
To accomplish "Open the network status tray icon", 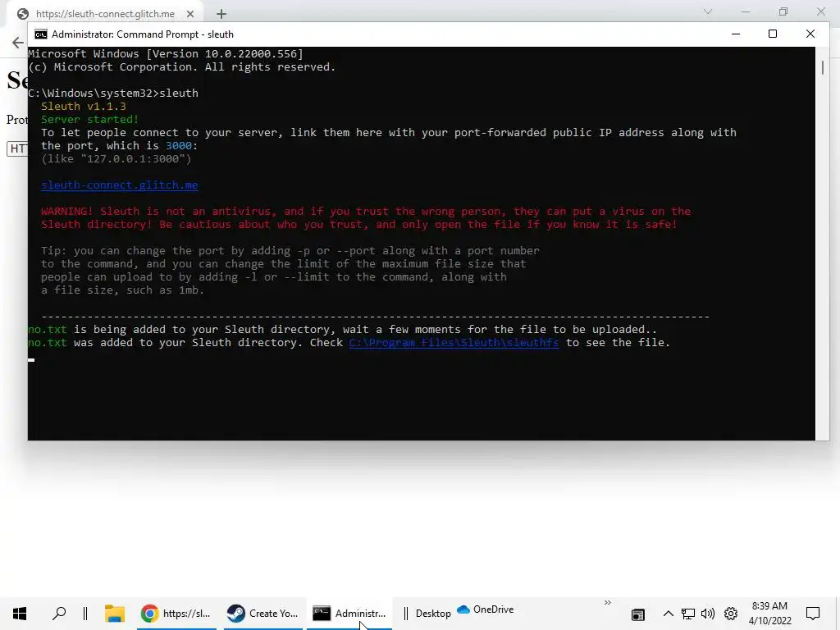I will pyautogui.click(x=688, y=614).
